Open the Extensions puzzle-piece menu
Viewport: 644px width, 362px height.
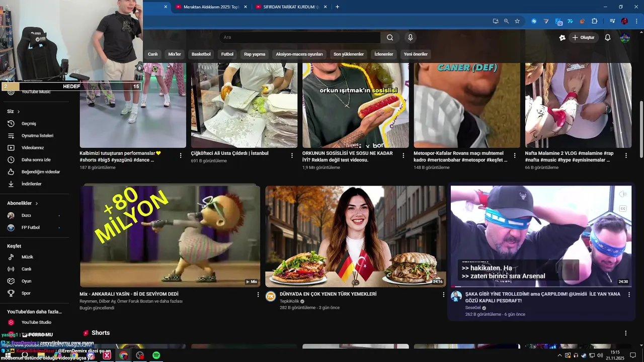pos(595,21)
